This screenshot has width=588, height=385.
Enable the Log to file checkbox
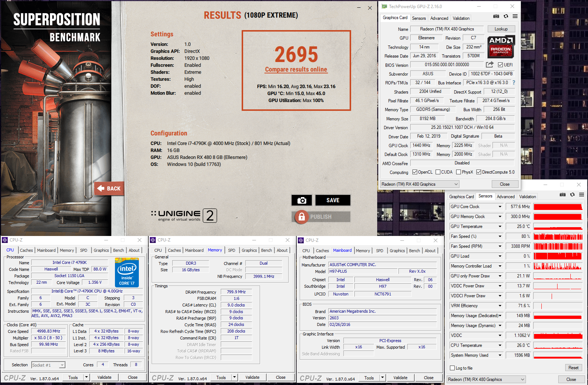click(452, 368)
